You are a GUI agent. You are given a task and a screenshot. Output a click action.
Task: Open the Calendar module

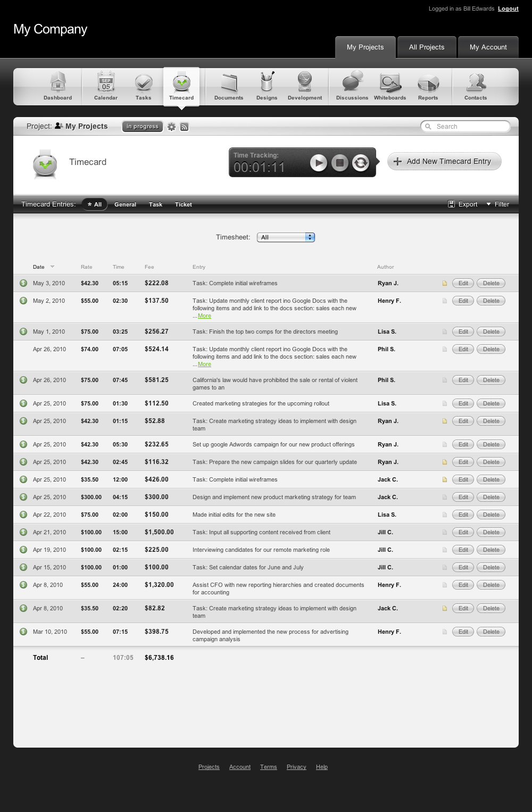106,86
